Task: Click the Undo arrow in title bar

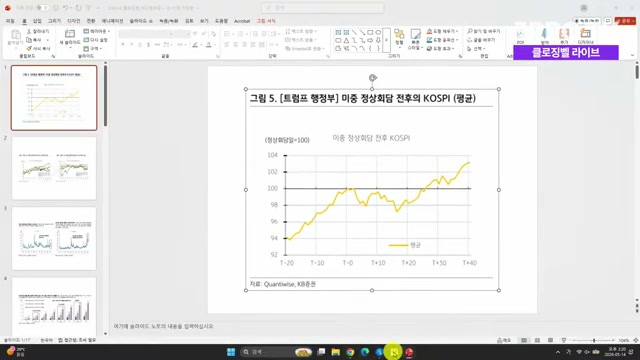Action: [66, 8]
